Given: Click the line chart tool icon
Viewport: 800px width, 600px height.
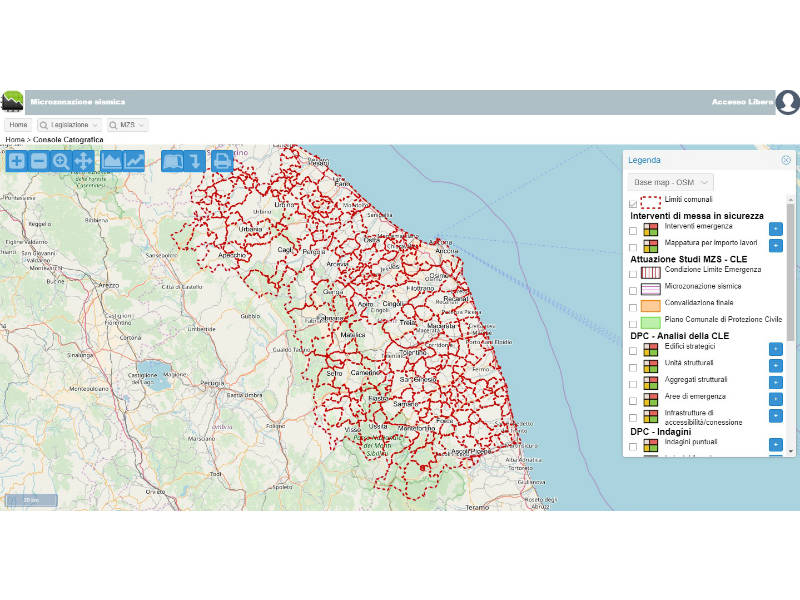Looking at the screenshot, I should click(134, 161).
